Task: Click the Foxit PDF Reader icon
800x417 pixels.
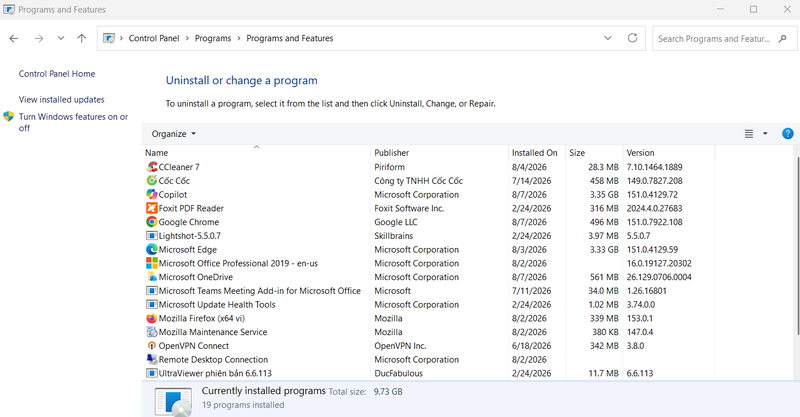Action: pos(152,208)
